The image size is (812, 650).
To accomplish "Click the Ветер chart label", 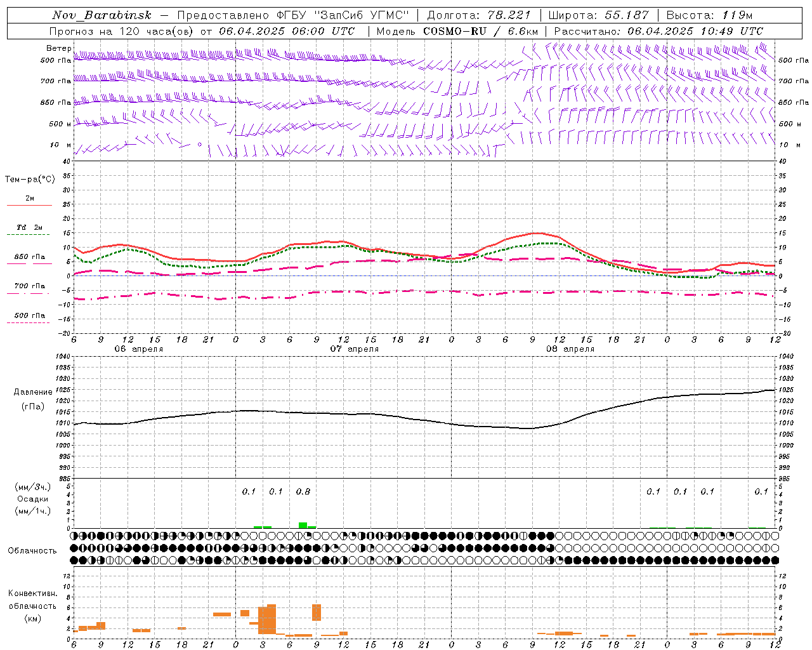I will pos(58,48).
